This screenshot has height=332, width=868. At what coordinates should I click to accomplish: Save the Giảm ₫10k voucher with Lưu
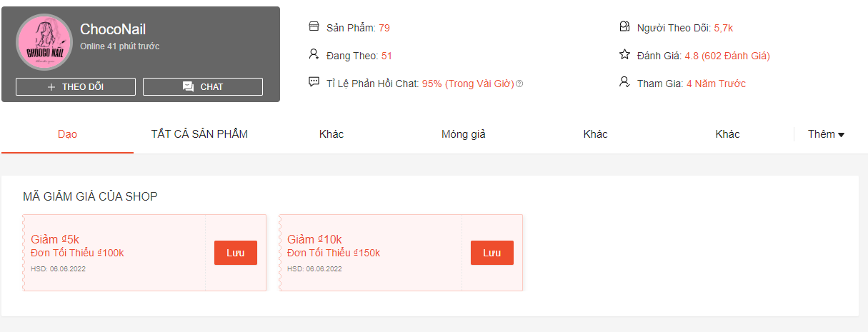(492, 253)
